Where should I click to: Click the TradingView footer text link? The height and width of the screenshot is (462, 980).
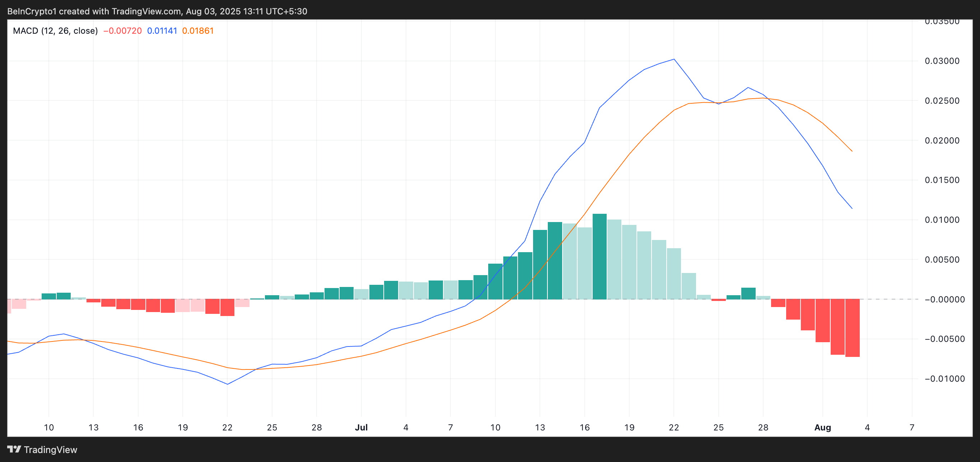coord(50,450)
